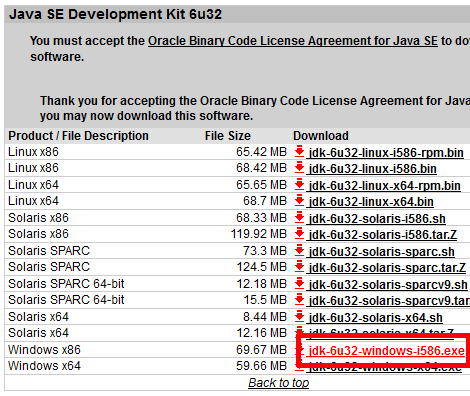Screen dimensions: 470x396
Task: Download jdk-6u32-linux-x64-rpm.bin file
Action: (384, 186)
